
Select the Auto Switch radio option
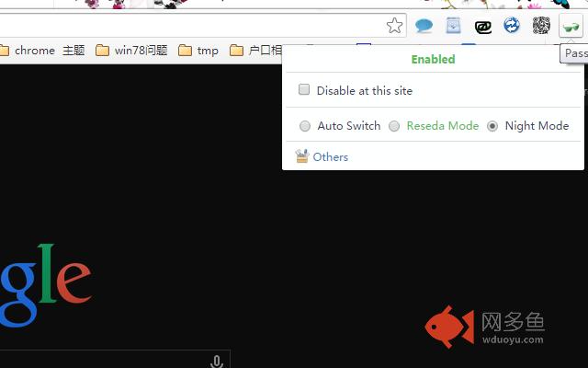pos(305,126)
